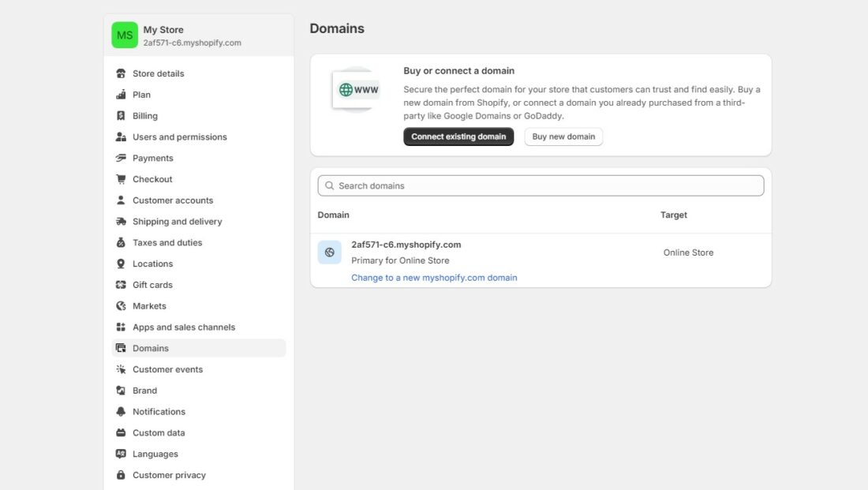Click the green MS store avatar
The image size is (868, 490).
124,35
